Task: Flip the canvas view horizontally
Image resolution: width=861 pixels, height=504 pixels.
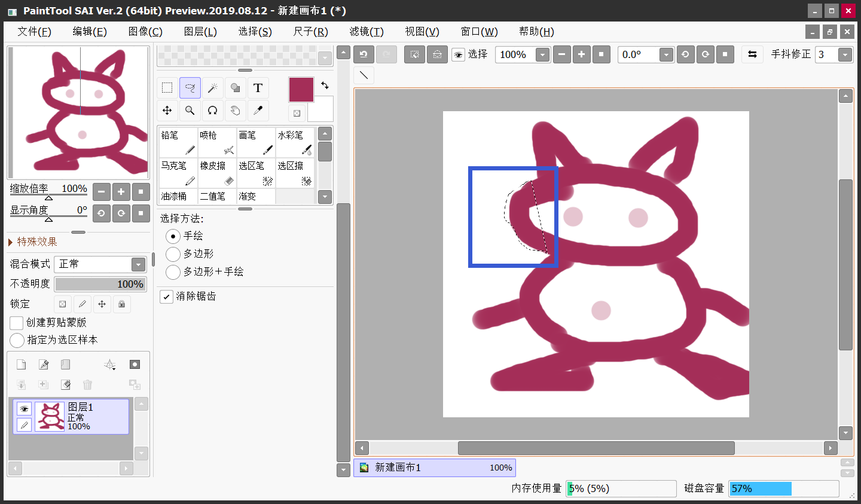Action: [752, 54]
